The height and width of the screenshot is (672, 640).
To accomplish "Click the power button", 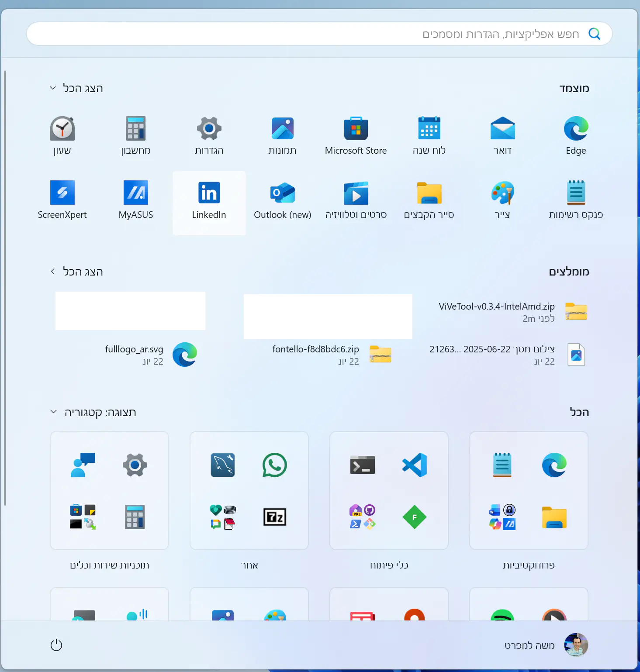I will (x=56, y=645).
